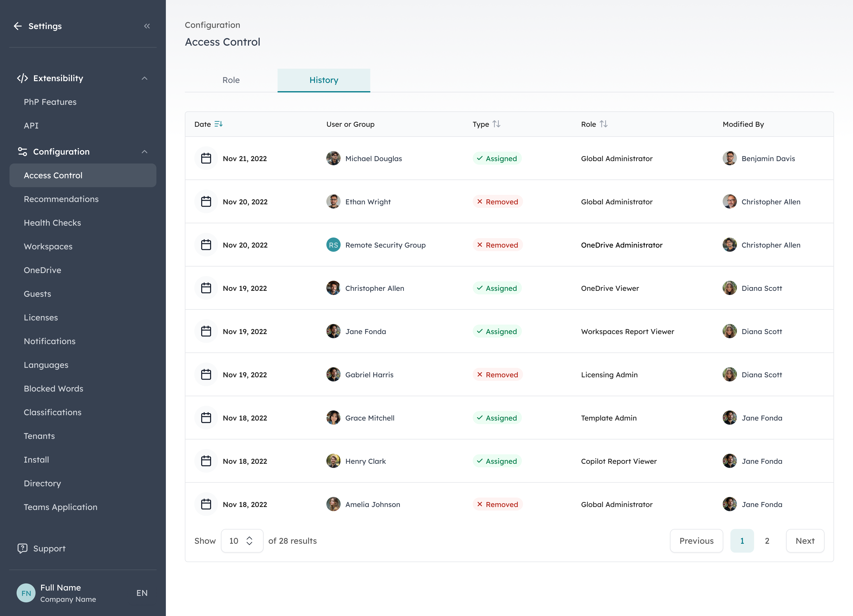Toggle sorting on the Role column
This screenshot has height=616, width=853.
(603, 124)
